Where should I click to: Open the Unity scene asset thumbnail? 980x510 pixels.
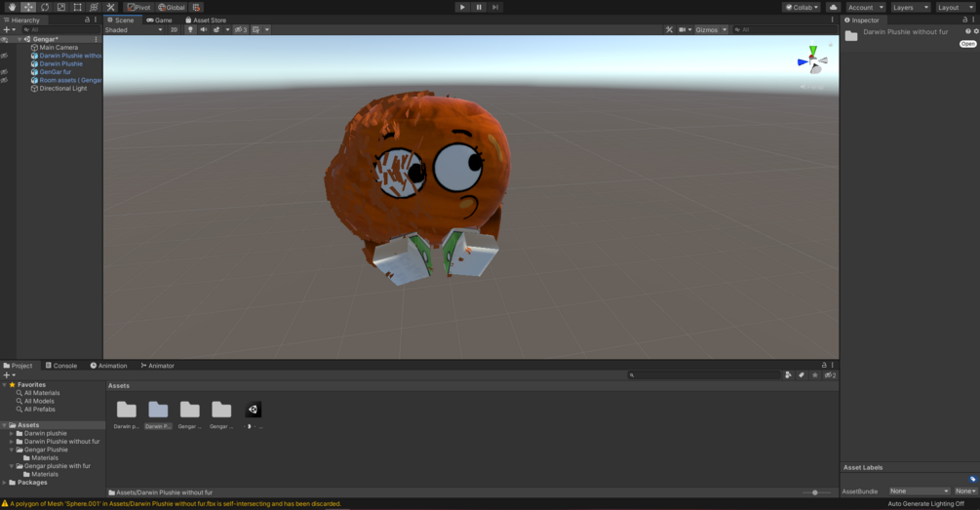(x=254, y=410)
